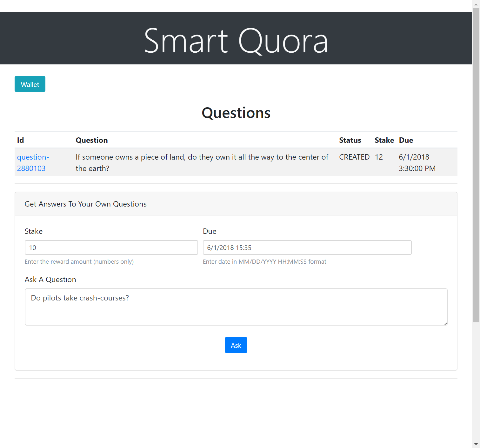The height and width of the screenshot is (448, 480).
Task: Click the Due field label
Action: [x=210, y=231]
